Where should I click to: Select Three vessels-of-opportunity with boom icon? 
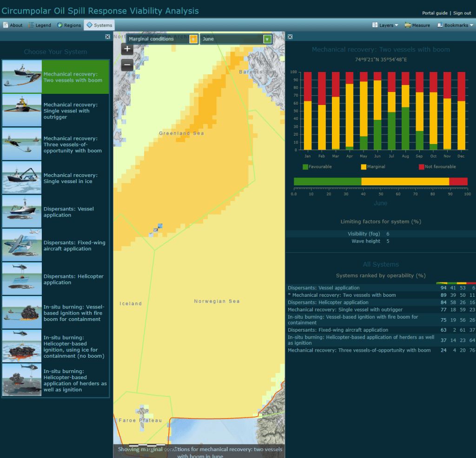(22, 144)
